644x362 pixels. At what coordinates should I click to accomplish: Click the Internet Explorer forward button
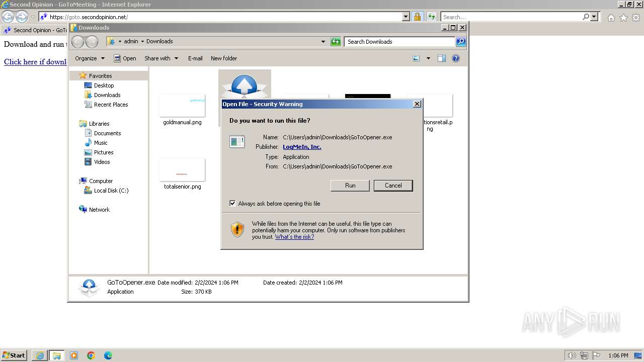click(x=22, y=17)
